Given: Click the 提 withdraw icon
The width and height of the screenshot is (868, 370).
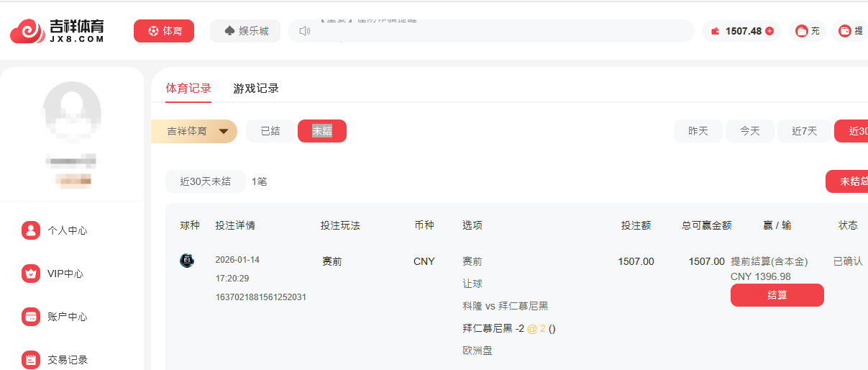Looking at the screenshot, I should [x=844, y=31].
